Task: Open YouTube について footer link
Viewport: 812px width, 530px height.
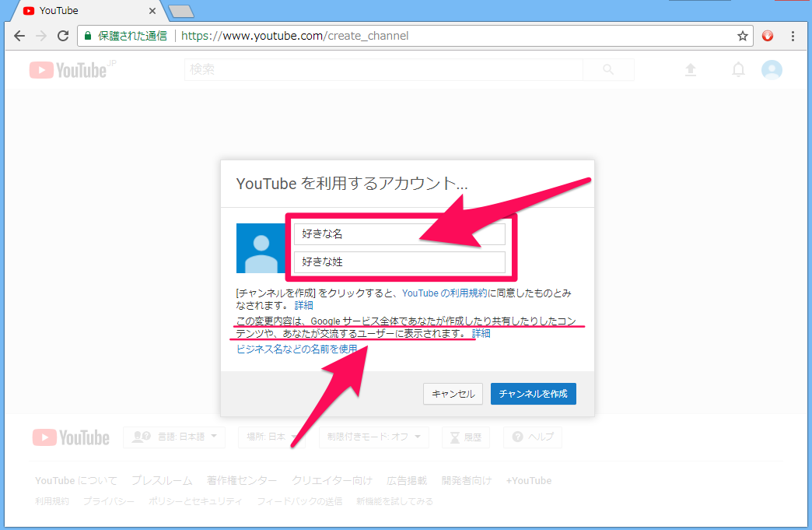Action: click(76, 481)
